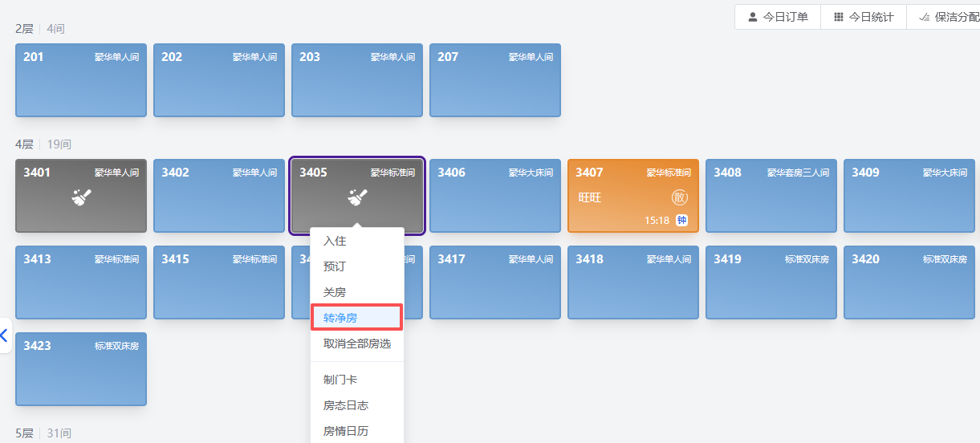The width and height of the screenshot is (980, 443).
Task: Choose 预订 from the context menu
Action: point(357,266)
